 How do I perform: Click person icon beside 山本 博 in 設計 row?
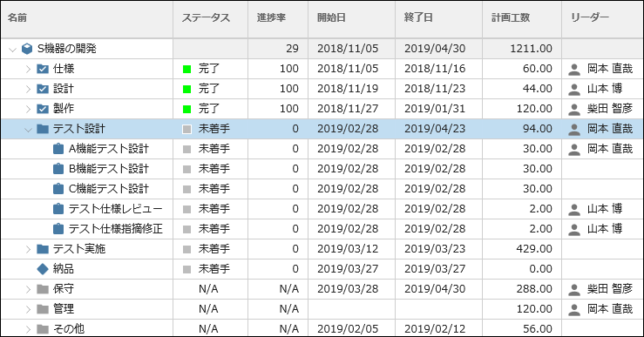pos(573,89)
